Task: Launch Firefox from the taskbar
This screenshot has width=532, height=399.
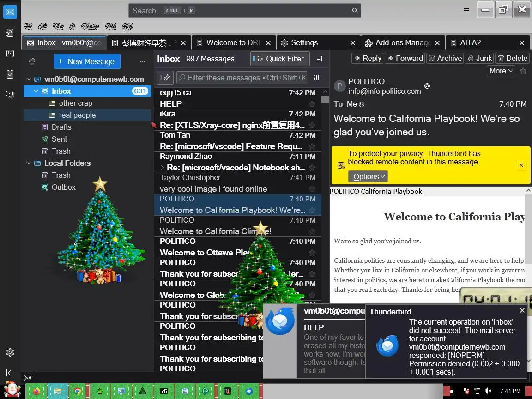Action: tap(36, 391)
